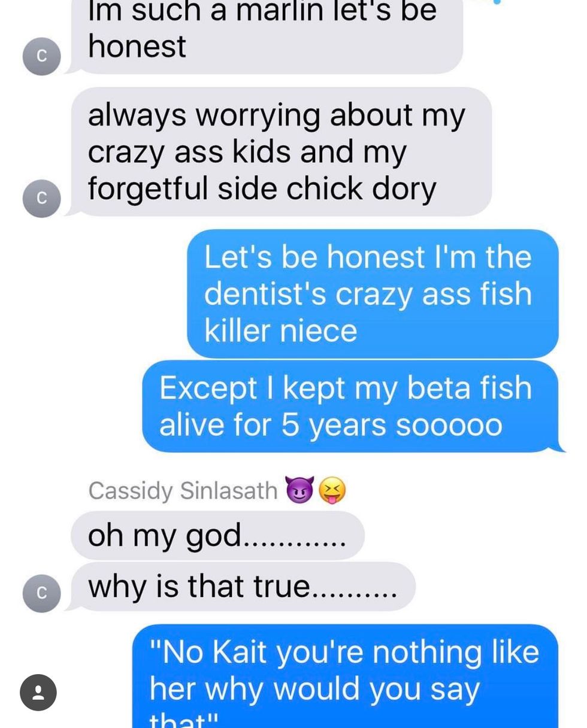
Task: Tap the C avatar beside the dory message
Action: pos(41,198)
